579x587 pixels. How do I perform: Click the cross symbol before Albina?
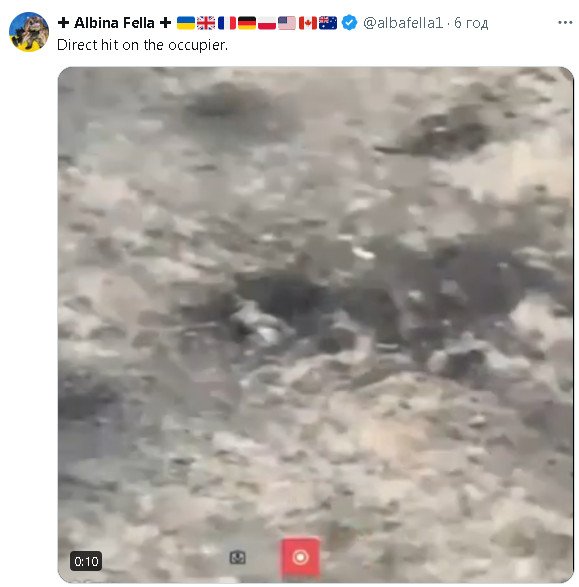64,23
